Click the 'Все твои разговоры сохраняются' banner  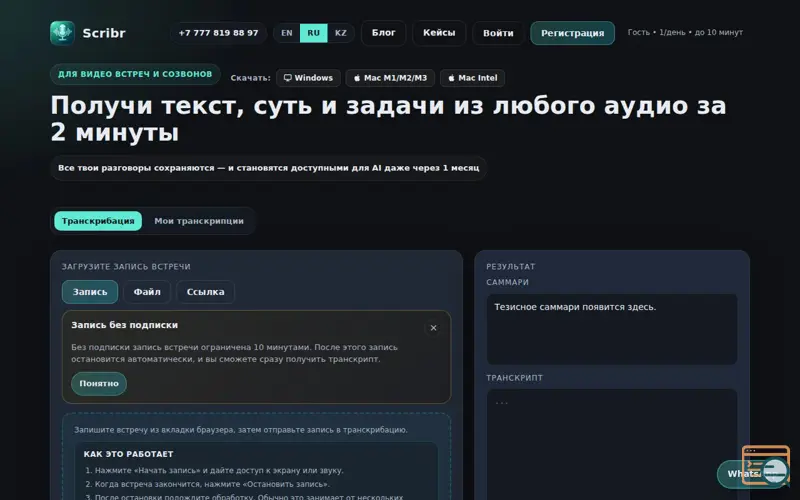coord(268,168)
